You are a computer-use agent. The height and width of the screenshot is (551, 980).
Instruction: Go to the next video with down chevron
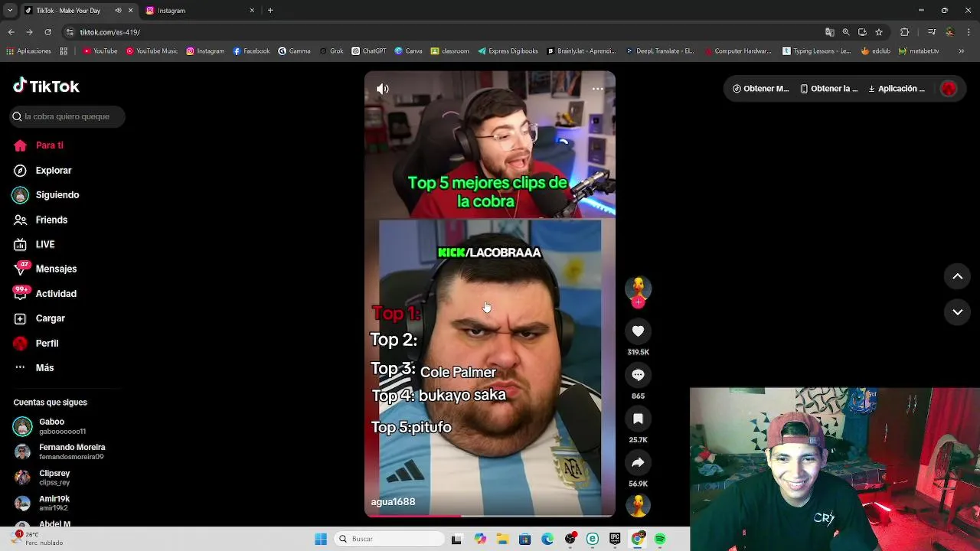[957, 311]
